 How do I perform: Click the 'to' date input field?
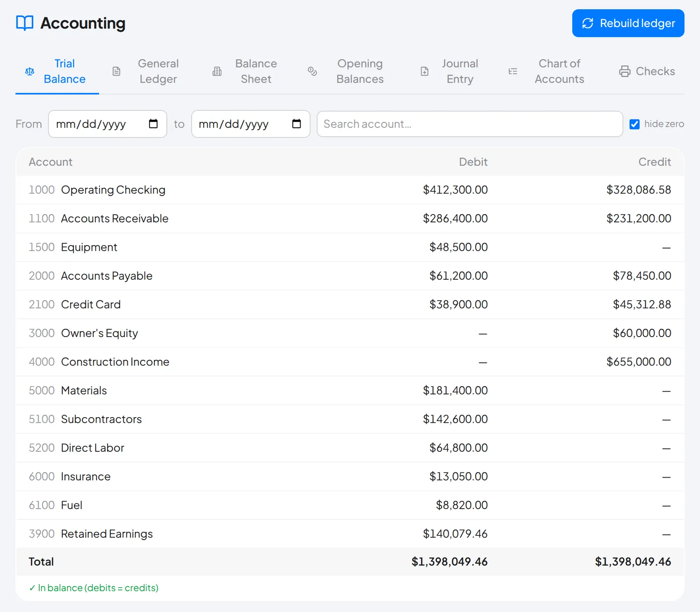coord(251,124)
